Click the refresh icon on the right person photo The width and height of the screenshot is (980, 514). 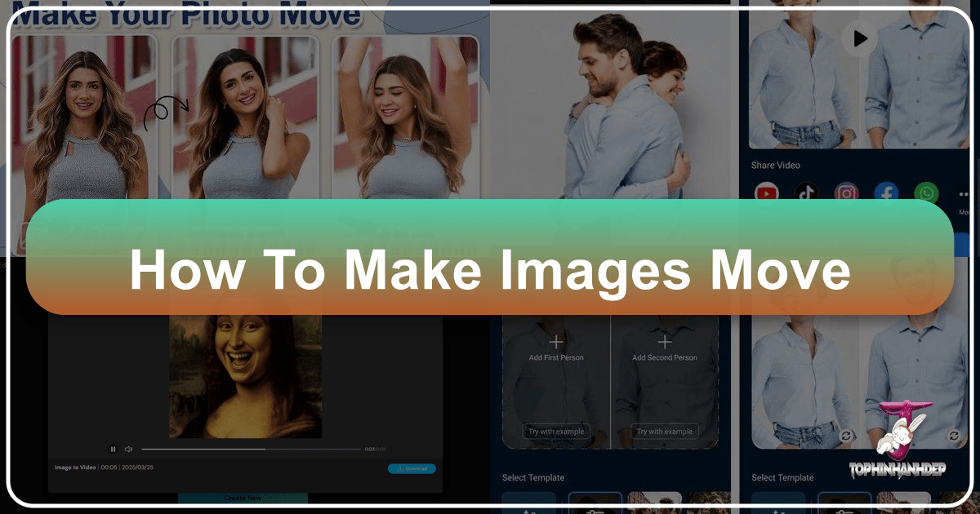(955, 436)
